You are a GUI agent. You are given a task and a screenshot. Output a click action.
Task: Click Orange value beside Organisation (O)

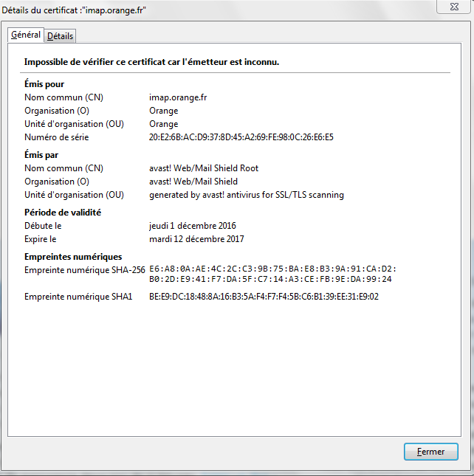tap(164, 111)
